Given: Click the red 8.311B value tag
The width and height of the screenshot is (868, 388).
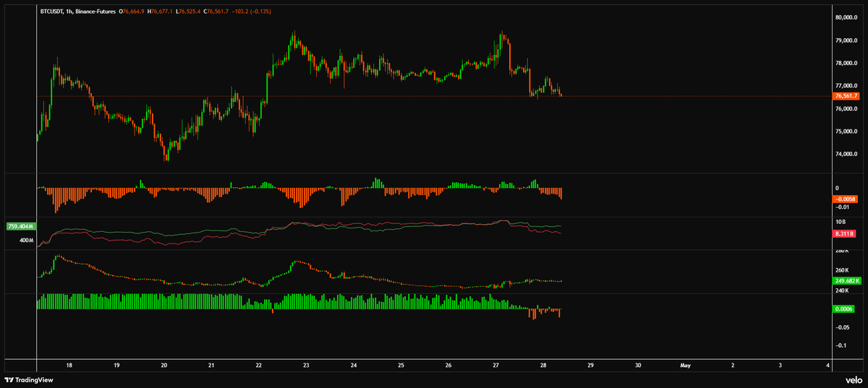Looking at the screenshot, I should tap(845, 234).
